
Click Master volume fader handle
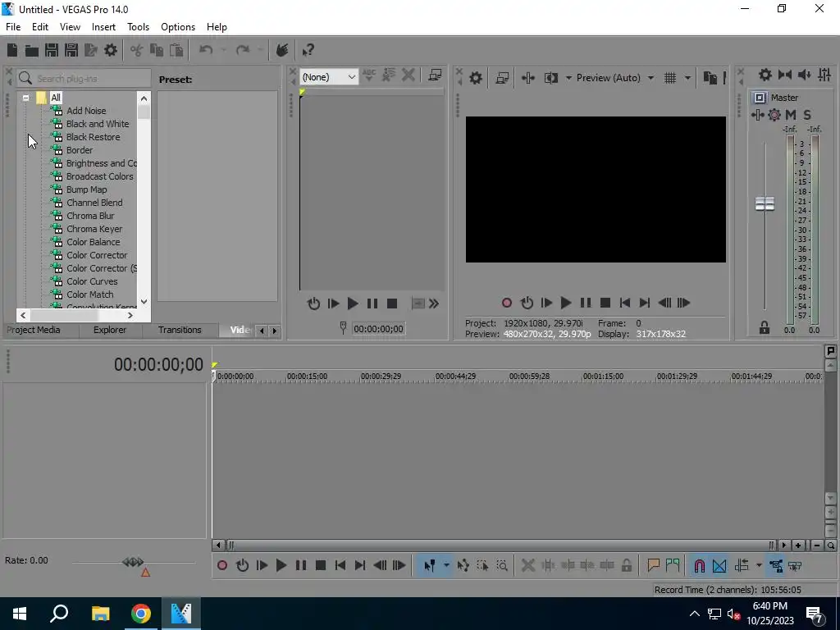pos(765,203)
